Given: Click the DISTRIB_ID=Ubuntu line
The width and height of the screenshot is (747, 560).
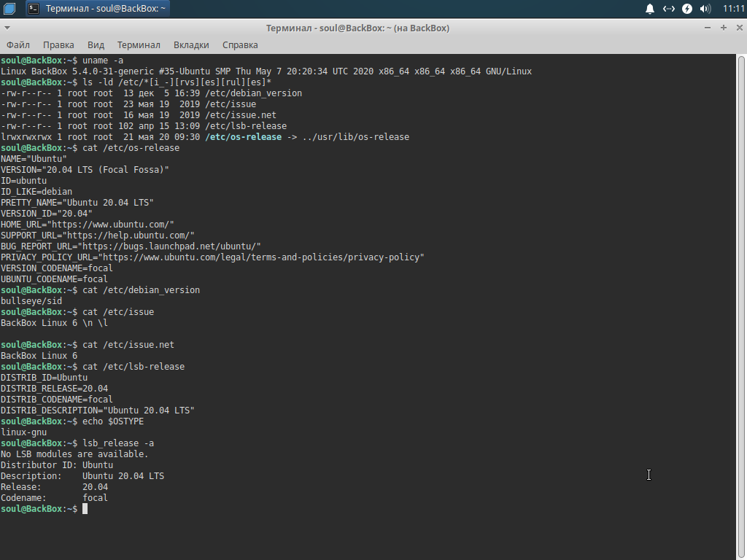Looking at the screenshot, I should point(44,378).
